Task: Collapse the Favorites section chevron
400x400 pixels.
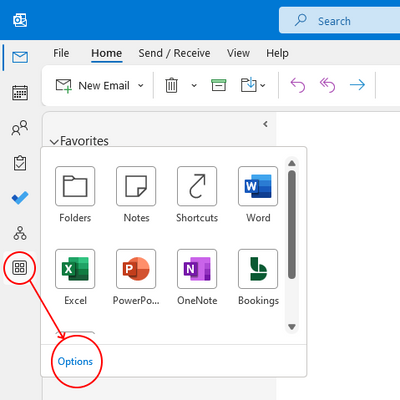Action: tap(54, 142)
